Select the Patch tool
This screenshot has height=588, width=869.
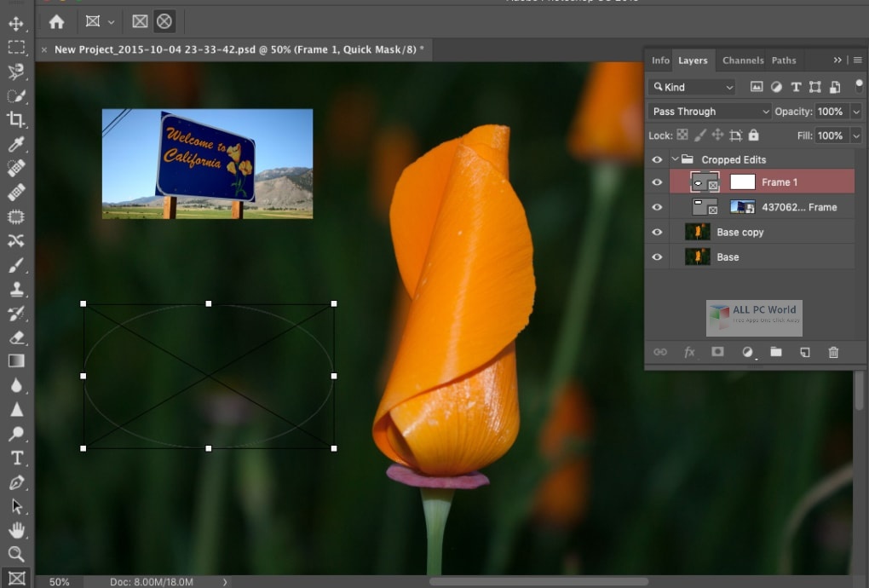[x=16, y=216]
